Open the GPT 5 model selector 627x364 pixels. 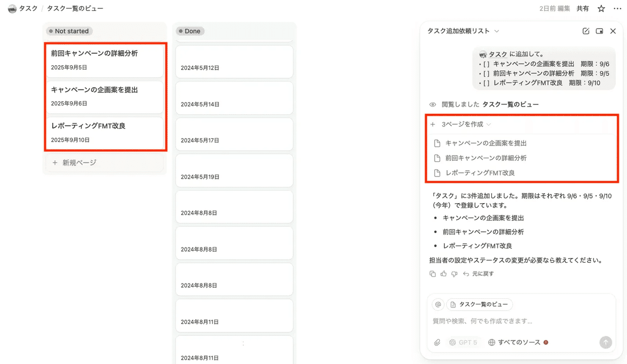[463, 343]
